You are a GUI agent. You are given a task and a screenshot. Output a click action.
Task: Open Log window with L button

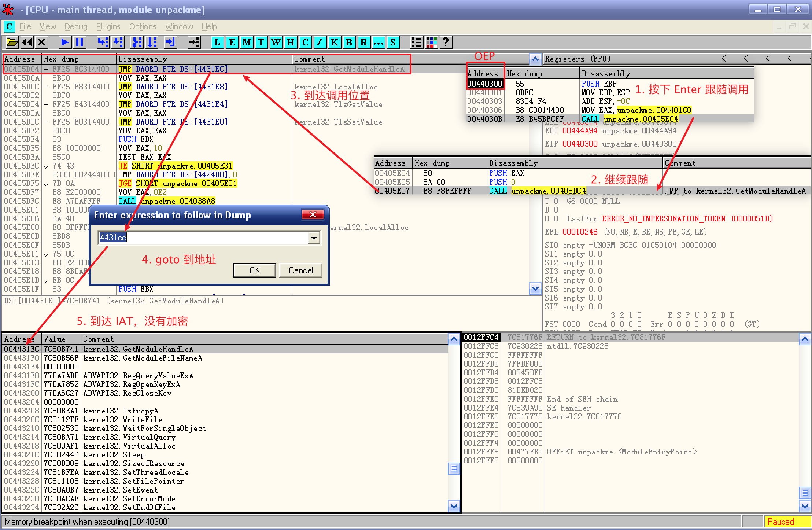pyautogui.click(x=217, y=43)
